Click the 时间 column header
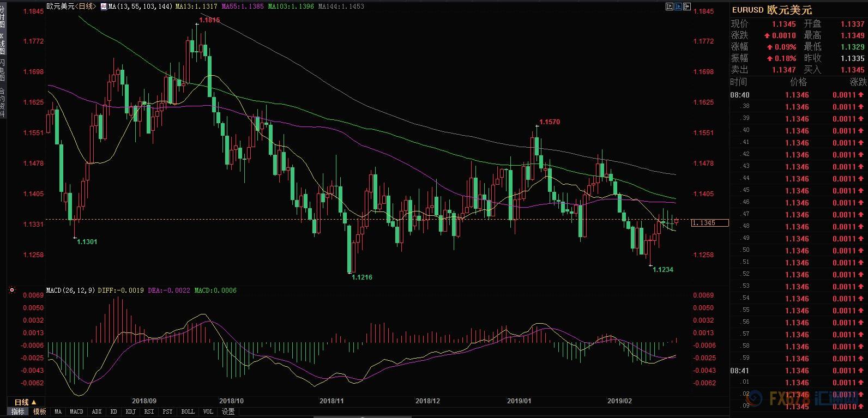 pos(739,82)
